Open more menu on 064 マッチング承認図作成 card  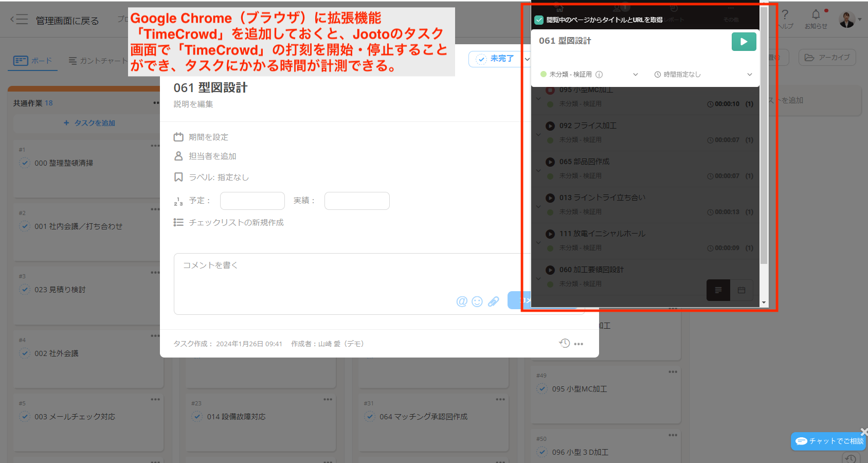[500, 399]
